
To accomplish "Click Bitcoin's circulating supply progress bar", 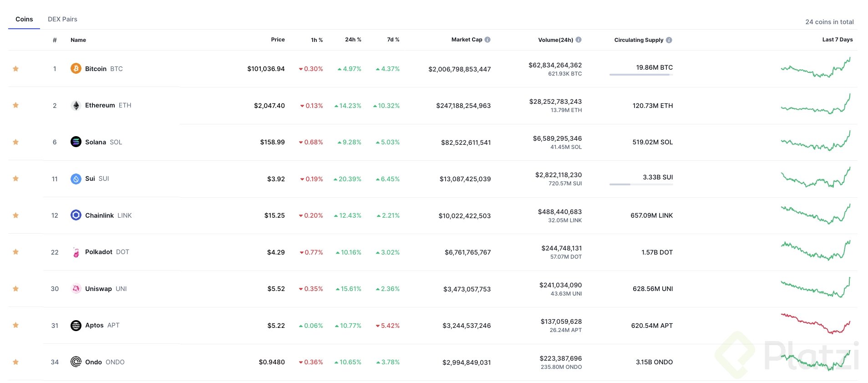I will pos(641,75).
